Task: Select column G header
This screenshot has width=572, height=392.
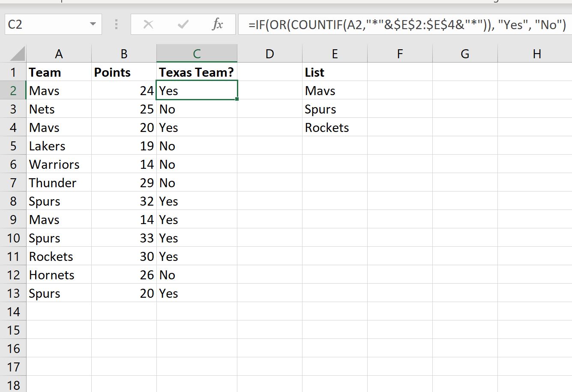Action: click(x=465, y=54)
